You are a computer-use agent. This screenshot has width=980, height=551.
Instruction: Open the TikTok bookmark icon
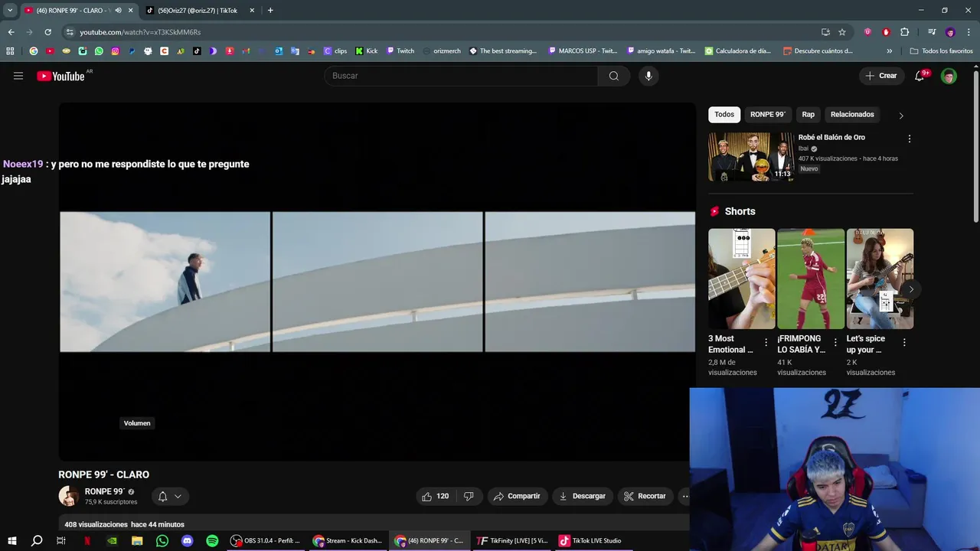click(x=197, y=51)
